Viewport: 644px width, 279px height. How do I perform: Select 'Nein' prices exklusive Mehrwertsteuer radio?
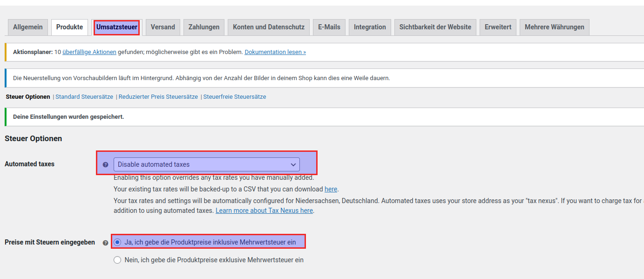(117, 260)
